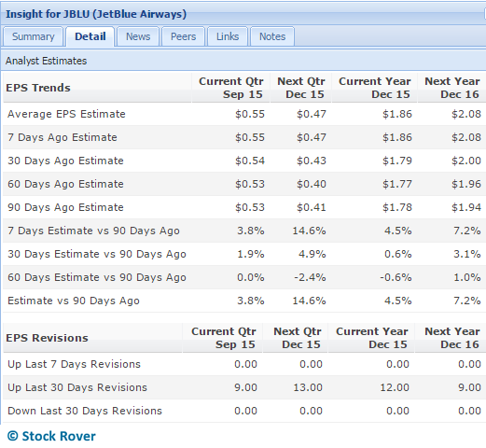This screenshot has height=448, width=486.
Task: Click 30 Days Estimate vs 90 Days value 4.9%
Action: (312, 254)
